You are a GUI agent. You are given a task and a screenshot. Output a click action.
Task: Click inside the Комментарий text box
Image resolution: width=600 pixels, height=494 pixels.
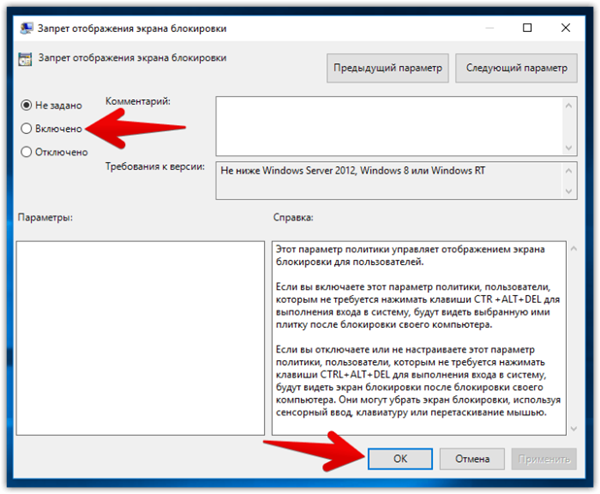click(389, 126)
